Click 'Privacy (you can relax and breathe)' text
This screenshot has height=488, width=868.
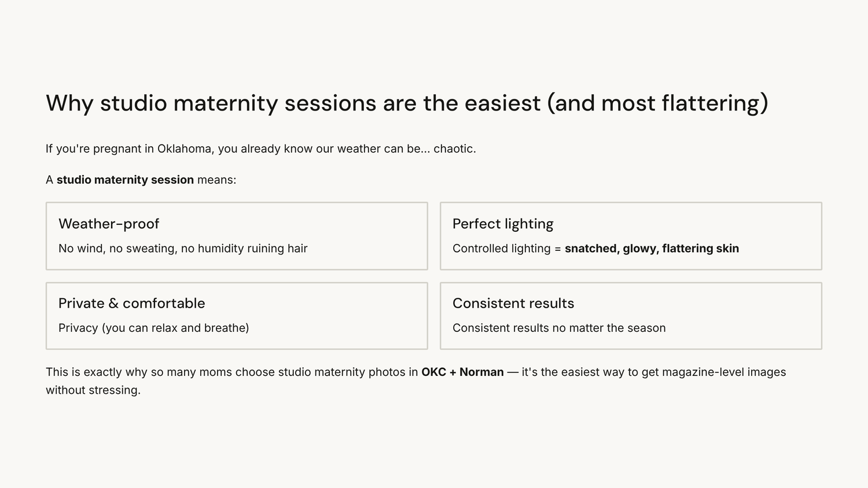coord(154,328)
